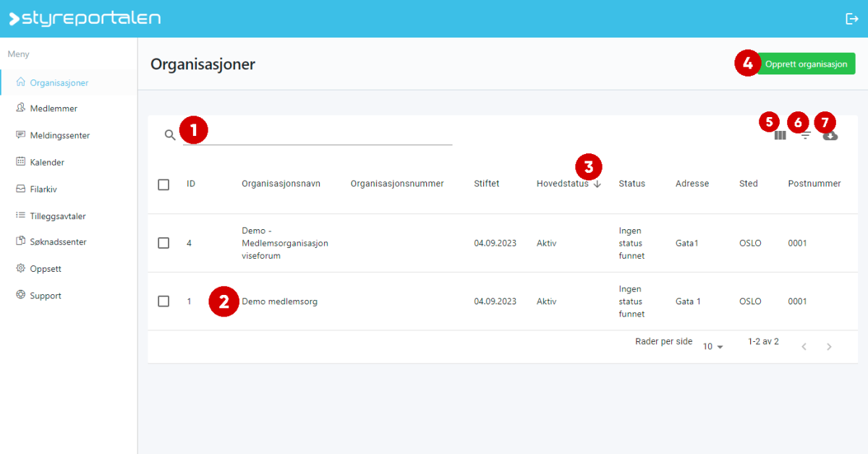Click the Opprett organisasjon button
The width and height of the screenshot is (868, 454).
pos(806,64)
